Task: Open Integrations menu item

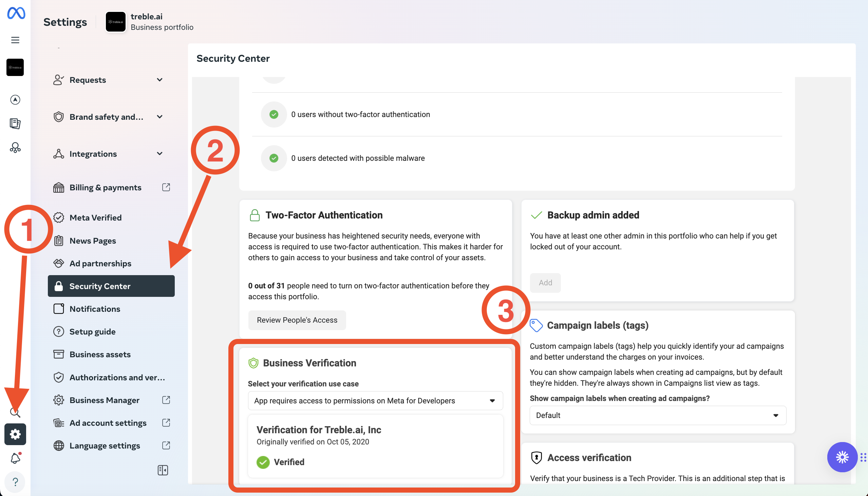Action: click(x=93, y=154)
